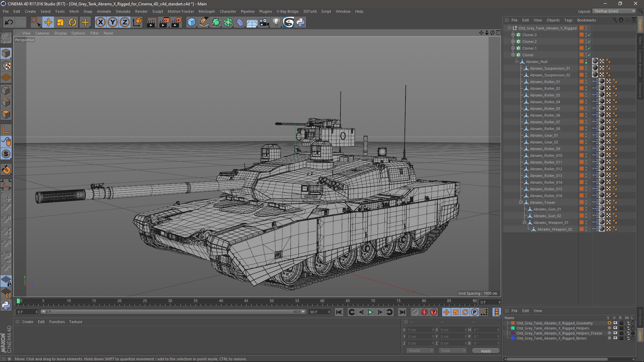
Task: Collapse the Abrams_Weapon_01 hierarchy
Action: [524, 223]
